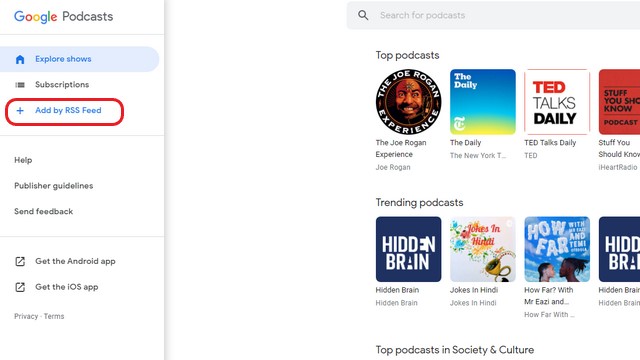Screen dimensions: 640x360
Task: Click the external link icon for iOS app
Action: pyautogui.click(x=20, y=287)
